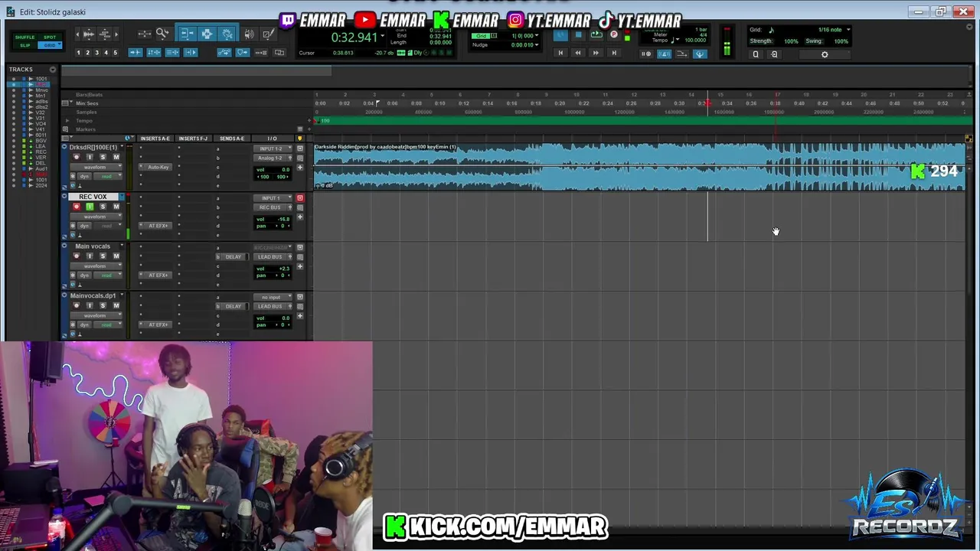Open the quantize gear settings
Viewport: 980px width, 551px height.
coord(825,54)
